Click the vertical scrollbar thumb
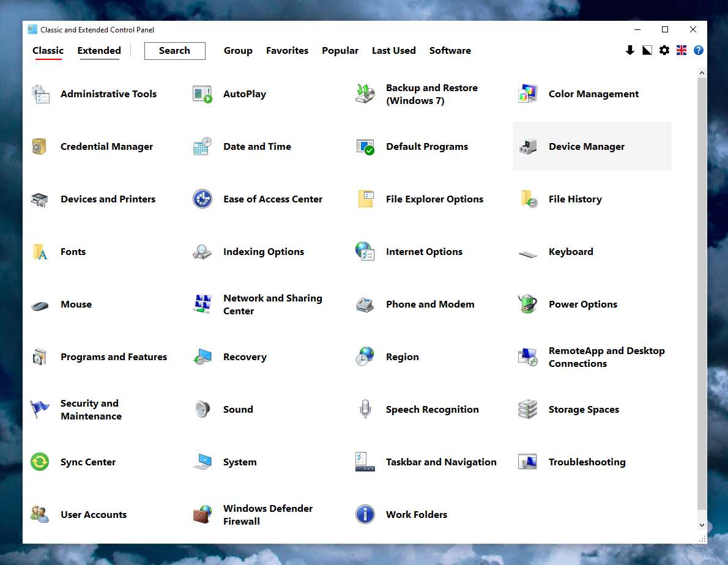This screenshot has width=728, height=565. click(x=702, y=293)
